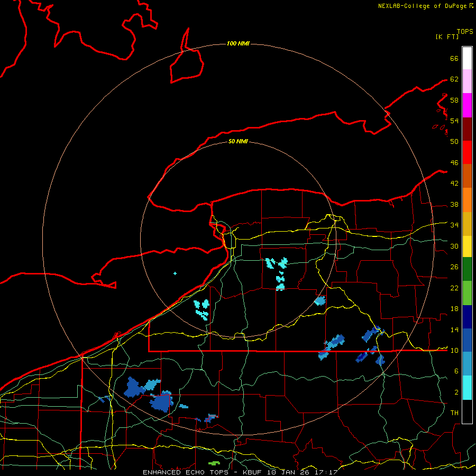Screen dimensions: 476x476
Task: Click the '18' legend value
Action: (454, 309)
